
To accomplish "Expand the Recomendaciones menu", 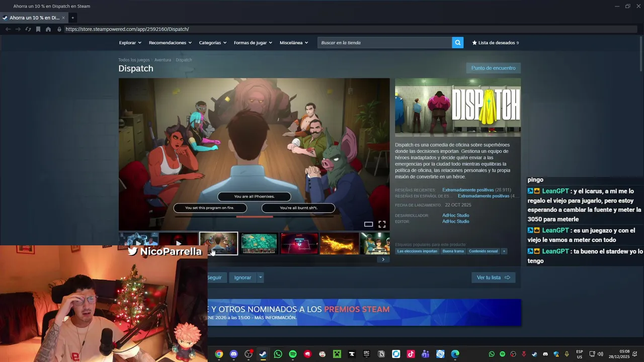I will (x=171, y=43).
